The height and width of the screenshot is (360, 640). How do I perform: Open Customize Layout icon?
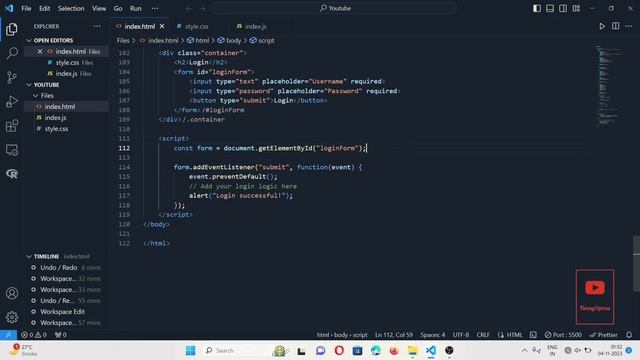[576, 8]
